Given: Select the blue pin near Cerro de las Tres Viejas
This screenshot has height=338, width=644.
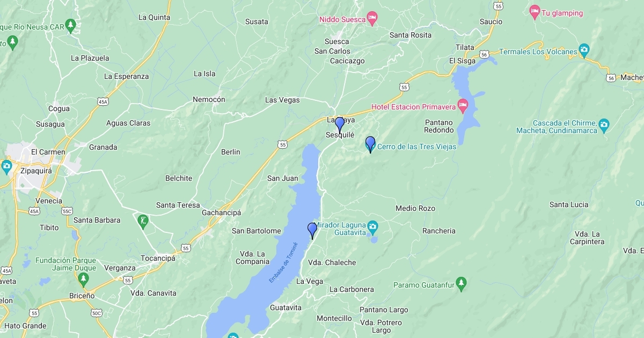Looking at the screenshot, I should [370, 144].
